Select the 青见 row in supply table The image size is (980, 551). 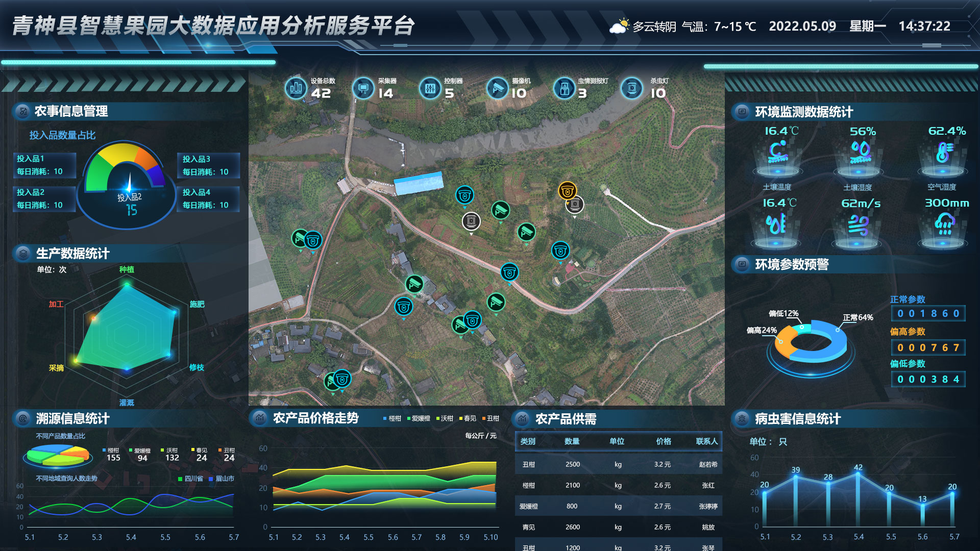point(619,527)
